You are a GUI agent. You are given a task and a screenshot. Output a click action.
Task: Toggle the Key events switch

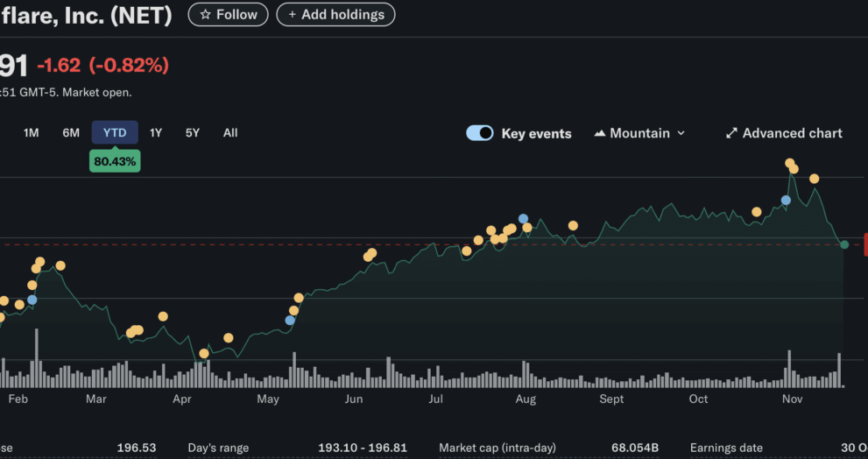coord(480,133)
